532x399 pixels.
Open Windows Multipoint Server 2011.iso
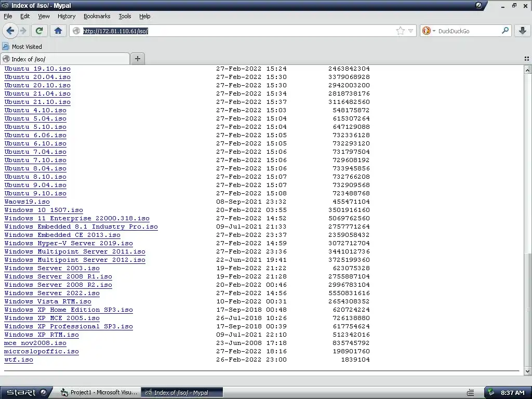pyautogui.click(x=75, y=251)
